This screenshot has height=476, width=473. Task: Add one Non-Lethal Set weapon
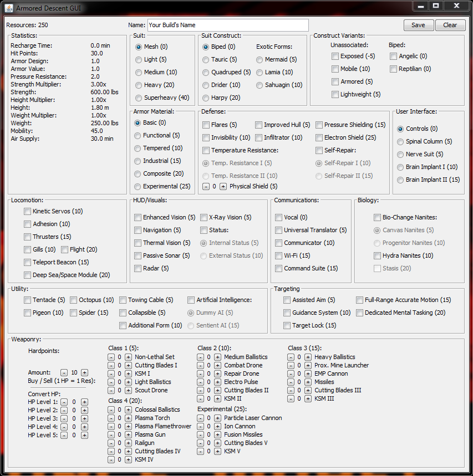[x=128, y=357]
